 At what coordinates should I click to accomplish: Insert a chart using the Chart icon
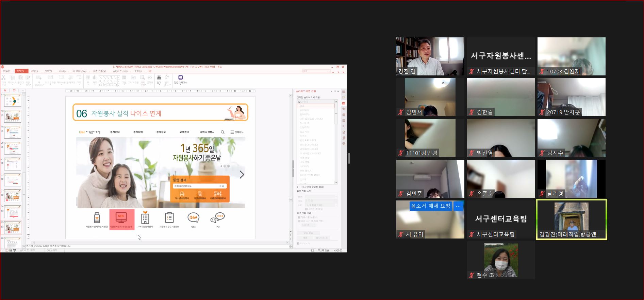pos(95,77)
